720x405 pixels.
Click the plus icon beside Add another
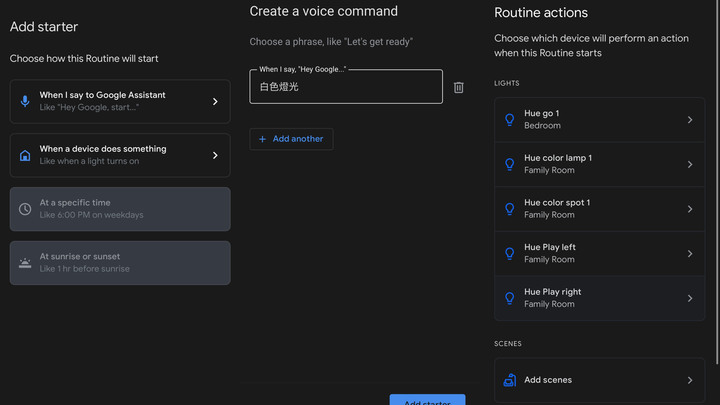(262, 139)
